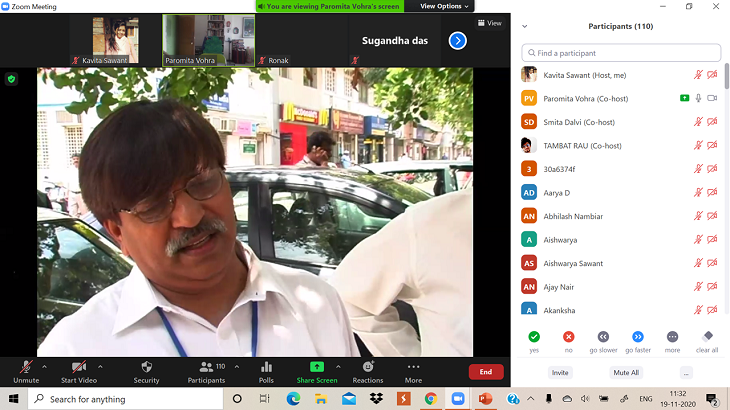730x410 pixels.
Task: Open the Polls icon in toolbar
Action: 266,367
